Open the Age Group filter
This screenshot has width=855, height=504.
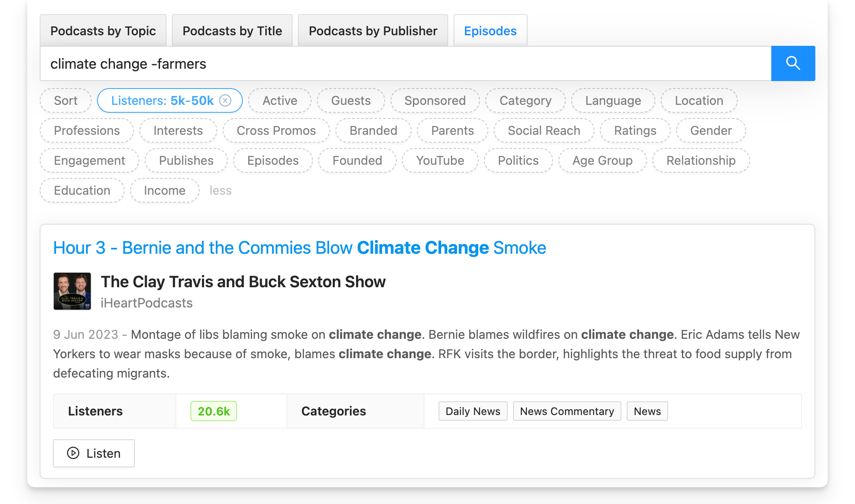(x=602, y=160)
